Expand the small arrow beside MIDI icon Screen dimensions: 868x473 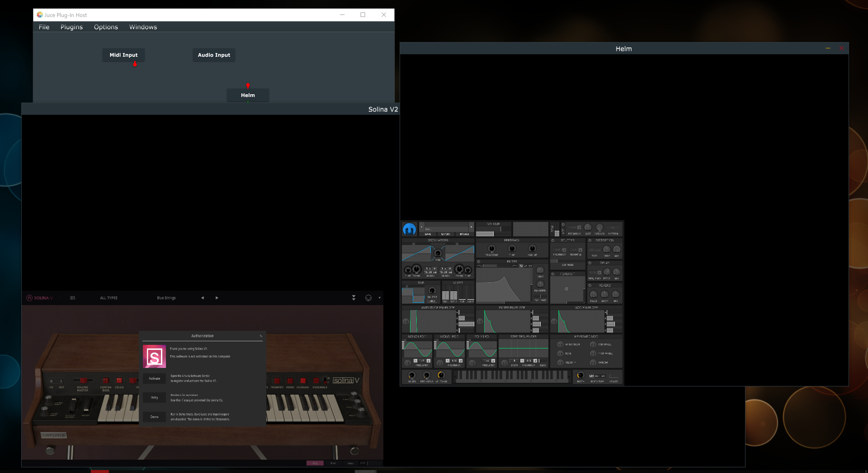tap(380, 298)
